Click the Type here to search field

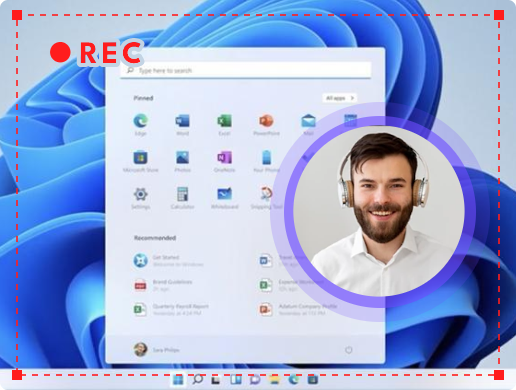pos(246,70)
